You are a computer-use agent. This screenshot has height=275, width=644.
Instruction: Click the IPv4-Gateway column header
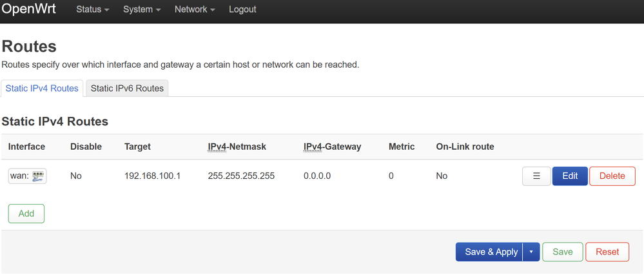point(332,147)
